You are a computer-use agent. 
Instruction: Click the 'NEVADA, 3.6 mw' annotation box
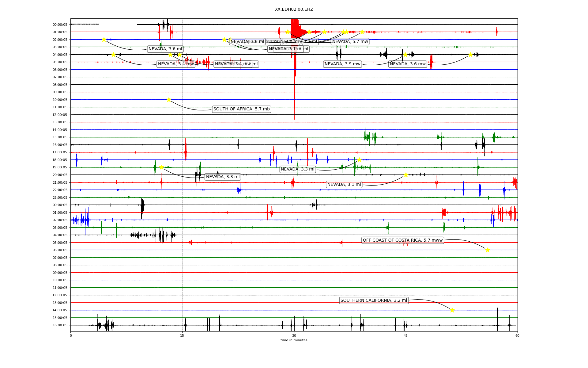coord(408,64)
